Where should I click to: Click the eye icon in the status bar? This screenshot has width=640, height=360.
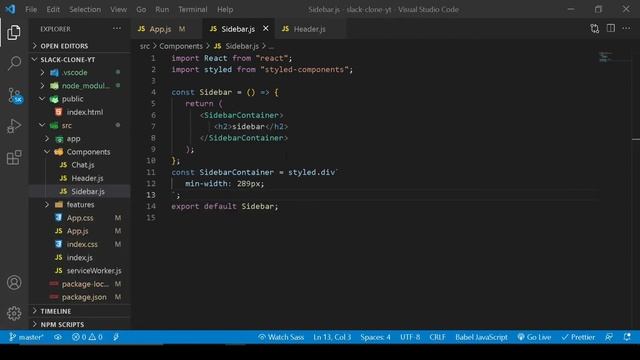coord(58,337)
